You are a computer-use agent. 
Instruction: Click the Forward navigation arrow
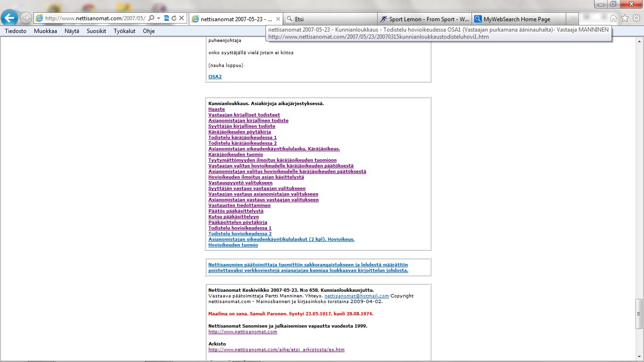point(26,18)
